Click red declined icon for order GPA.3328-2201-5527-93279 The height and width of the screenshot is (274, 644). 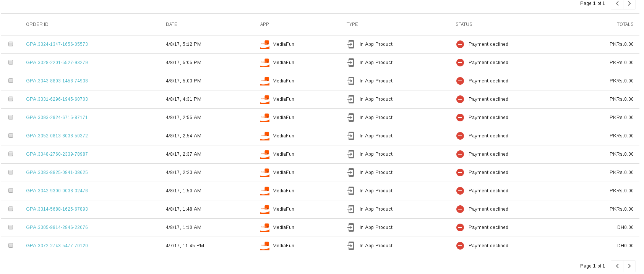460,63
